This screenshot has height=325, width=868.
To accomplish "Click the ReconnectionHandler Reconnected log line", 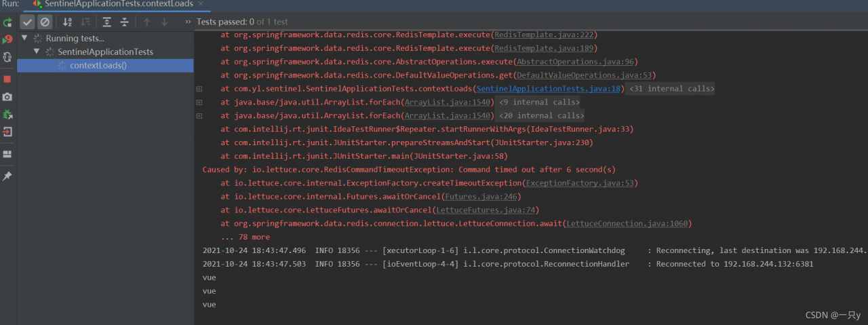I will [508, 264].
